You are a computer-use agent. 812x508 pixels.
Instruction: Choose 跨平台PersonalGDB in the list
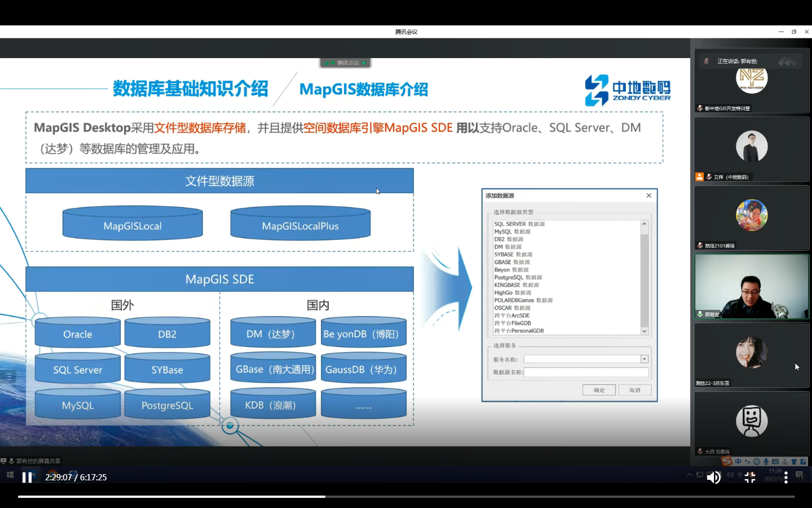(x=519, y=331)
